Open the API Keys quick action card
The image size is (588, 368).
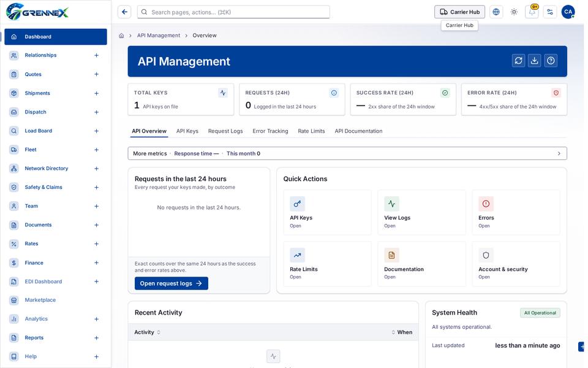pyautogui.click(x=327, y=213)
